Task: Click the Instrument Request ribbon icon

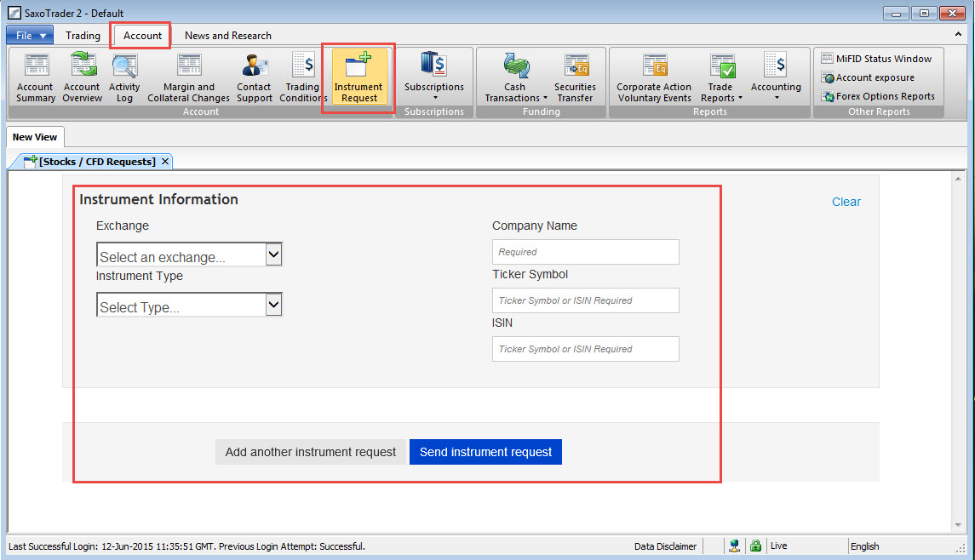Action: [358, 77]
